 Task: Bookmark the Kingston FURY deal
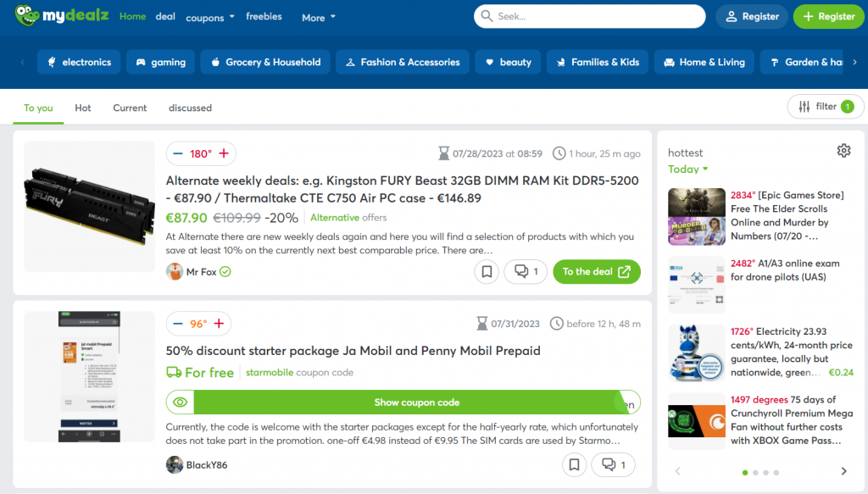487,272
